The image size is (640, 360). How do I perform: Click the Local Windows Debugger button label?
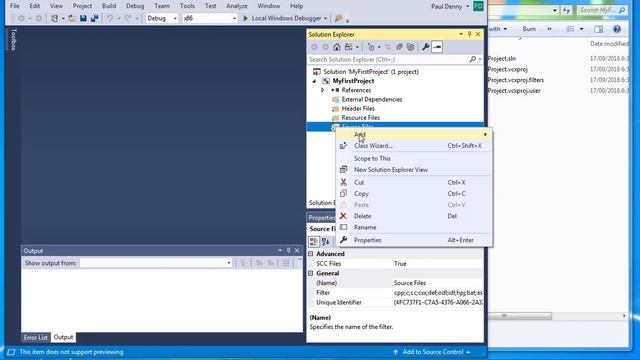286,18
